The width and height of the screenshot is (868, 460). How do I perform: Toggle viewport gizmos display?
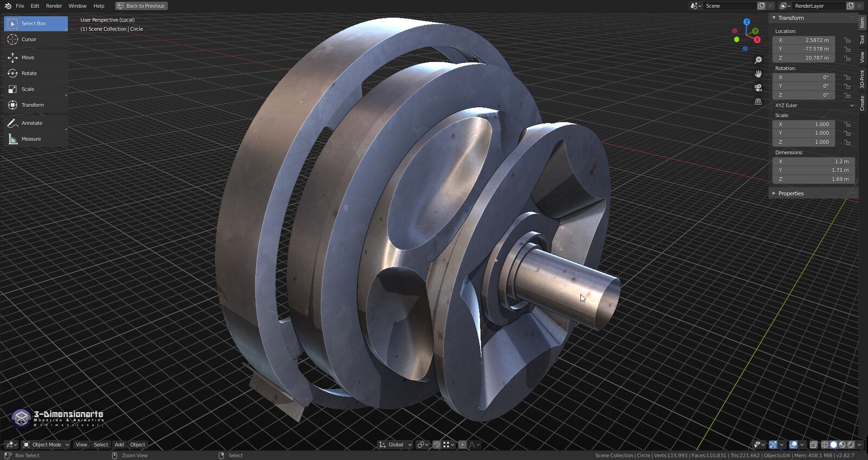[773, 444]
